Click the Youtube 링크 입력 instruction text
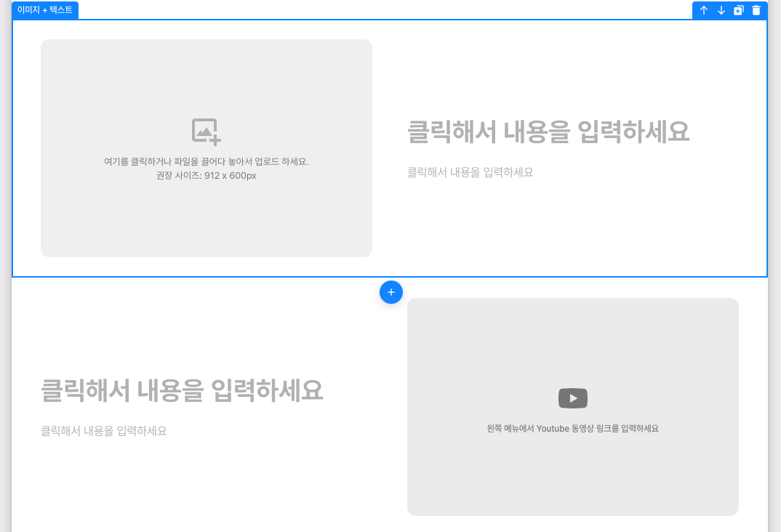 tap(572, 429)
